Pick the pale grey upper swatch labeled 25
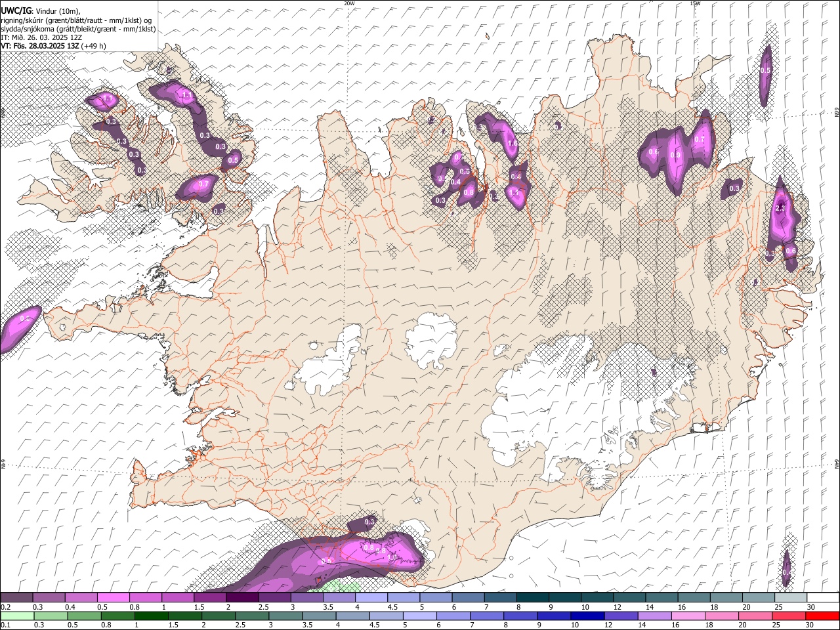The image size is (840, 630). click(790, 598)
